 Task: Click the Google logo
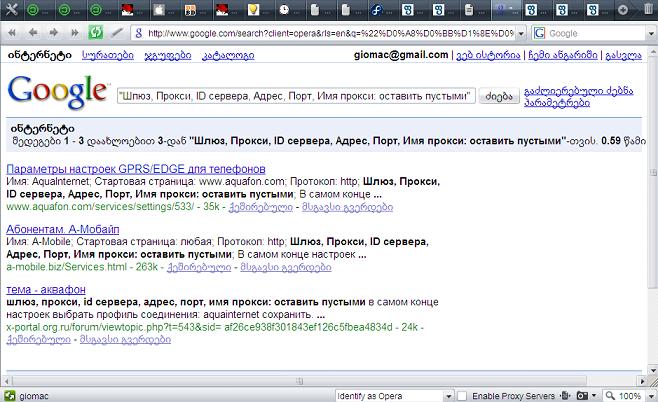coord(57,92)
